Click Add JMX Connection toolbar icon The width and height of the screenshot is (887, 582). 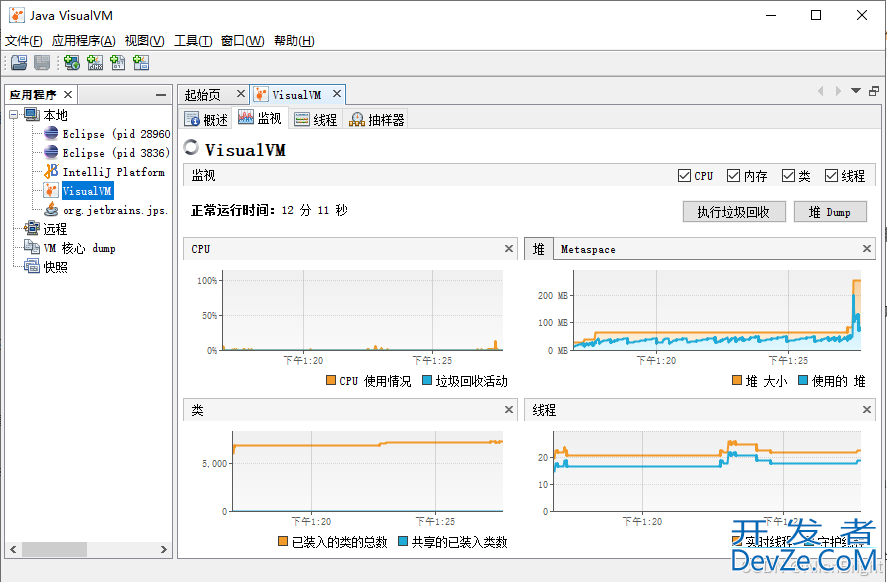95,63
